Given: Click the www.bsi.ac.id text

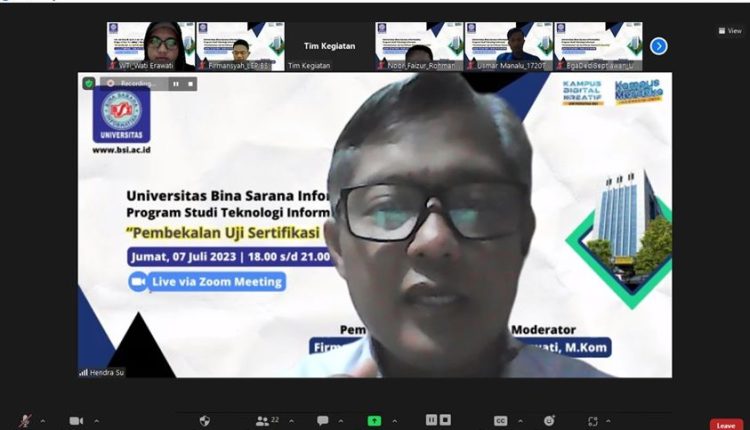Looking at the screenshot, I should (x=121, y=150).
